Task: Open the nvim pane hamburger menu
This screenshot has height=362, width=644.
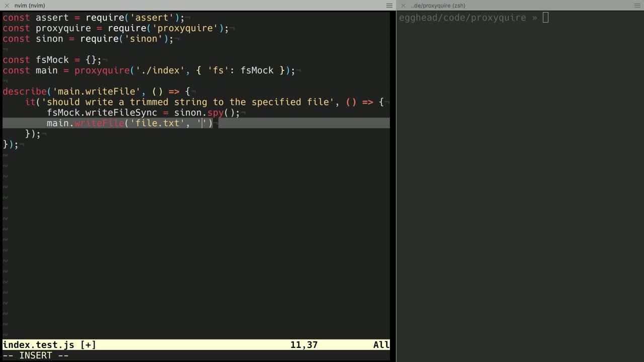Action: pyautogui.click(x=389, y=6)
